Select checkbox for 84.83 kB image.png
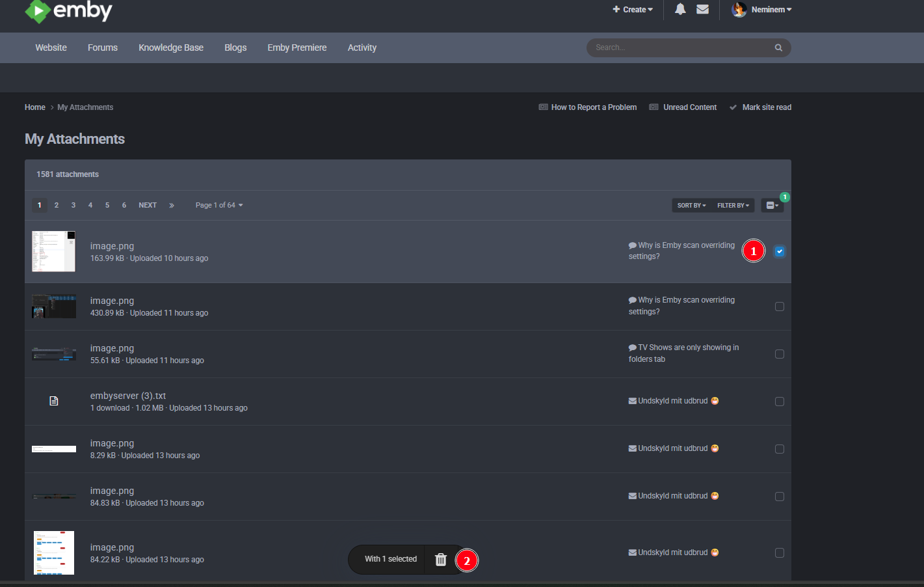 [780, 497]
